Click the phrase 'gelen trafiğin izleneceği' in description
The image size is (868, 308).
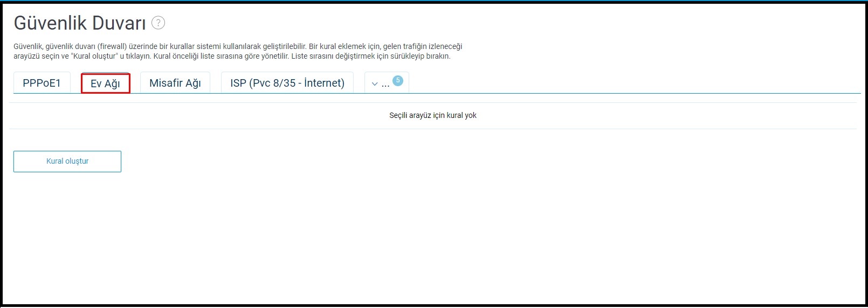pos(422,47)
